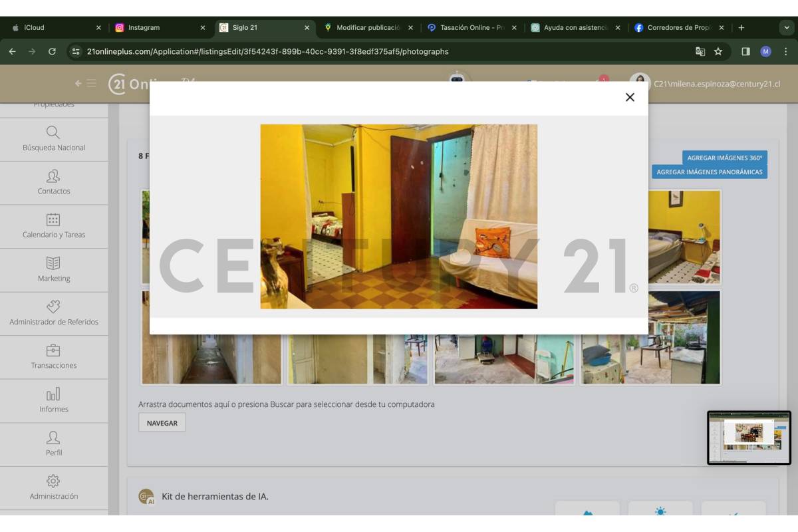This screenshot has width=798, height=532.
Task: Click the floating screenshot preview thumbnail
Action: point(749,438)
